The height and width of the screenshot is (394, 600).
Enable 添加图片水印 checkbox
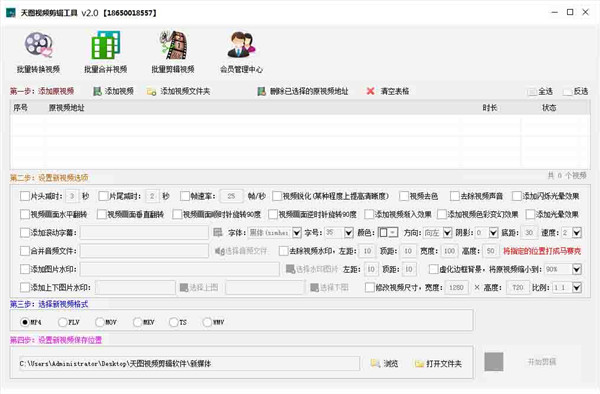click(x=25, y=269)
